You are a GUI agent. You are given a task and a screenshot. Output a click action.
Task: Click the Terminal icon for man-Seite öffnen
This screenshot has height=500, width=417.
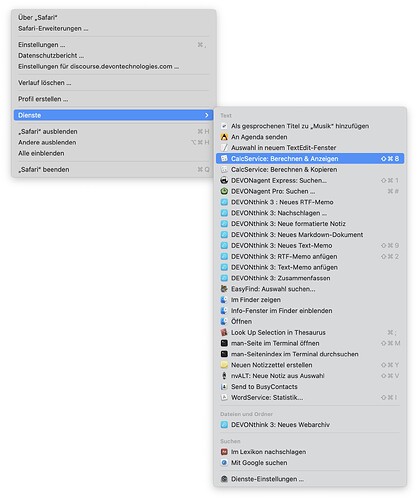pyautogui.click(x=224, y=343)
